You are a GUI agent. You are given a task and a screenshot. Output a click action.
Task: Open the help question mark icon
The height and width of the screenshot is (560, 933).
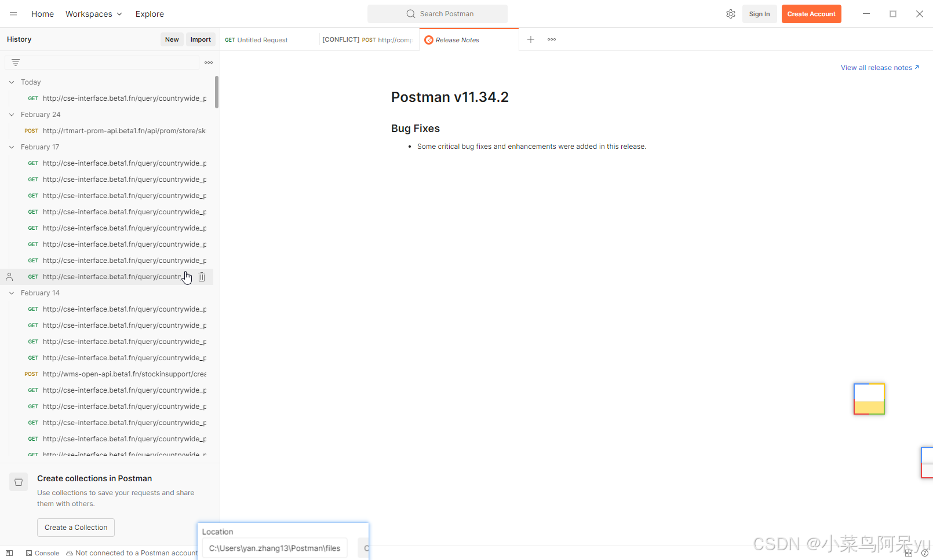925,553
